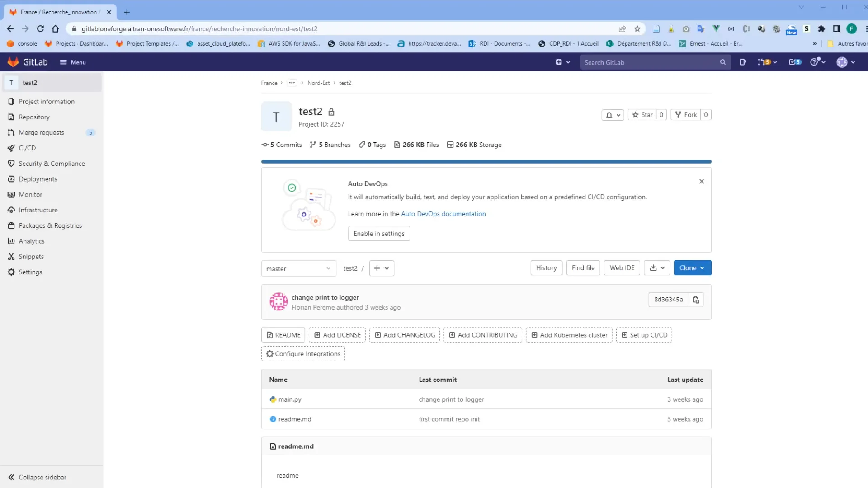The width and height of the screenshot is (868, 488).
Task: Click Configure Integrations
Action: [x=303, y=354]
